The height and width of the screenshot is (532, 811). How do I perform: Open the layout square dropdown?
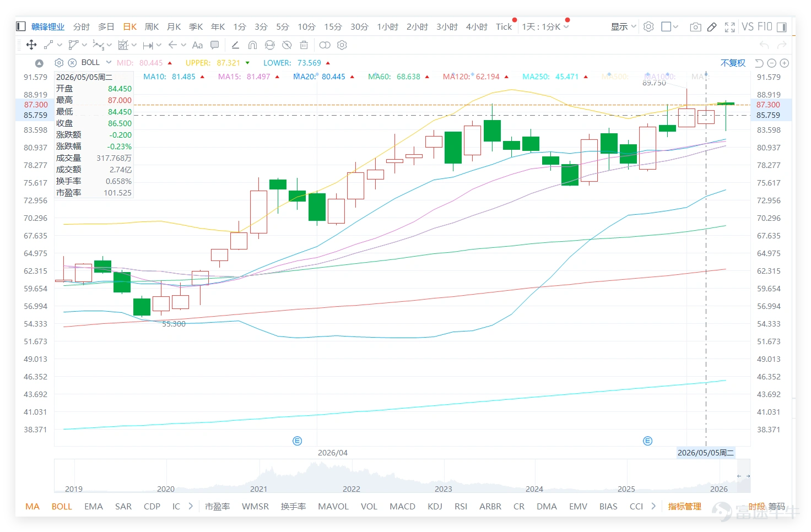coord(670,26)
